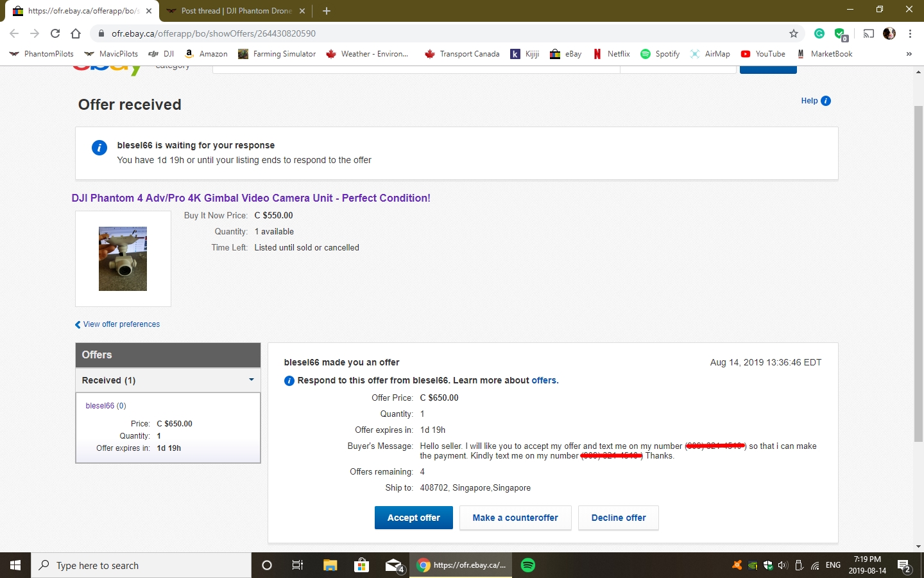Click the address bar URL
Image resolution: width=924 pixels, height=578 pixels.
tap(214, 33)
